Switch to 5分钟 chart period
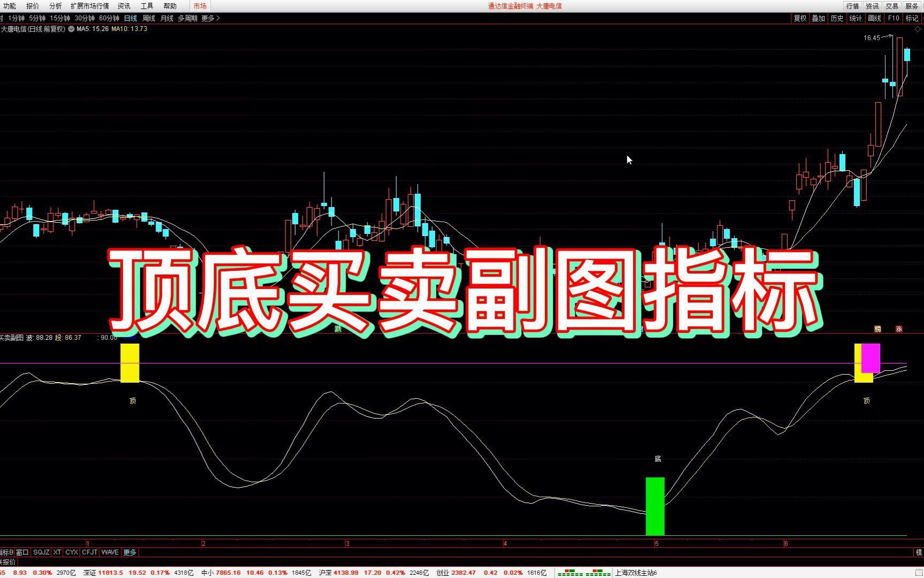 pos(37,18)
